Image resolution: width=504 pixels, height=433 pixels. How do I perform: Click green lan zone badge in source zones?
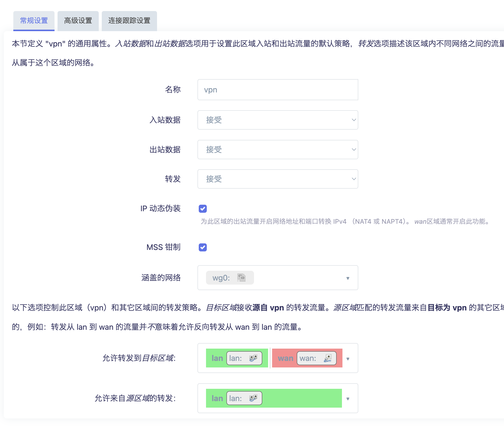[x=217, y=398]
